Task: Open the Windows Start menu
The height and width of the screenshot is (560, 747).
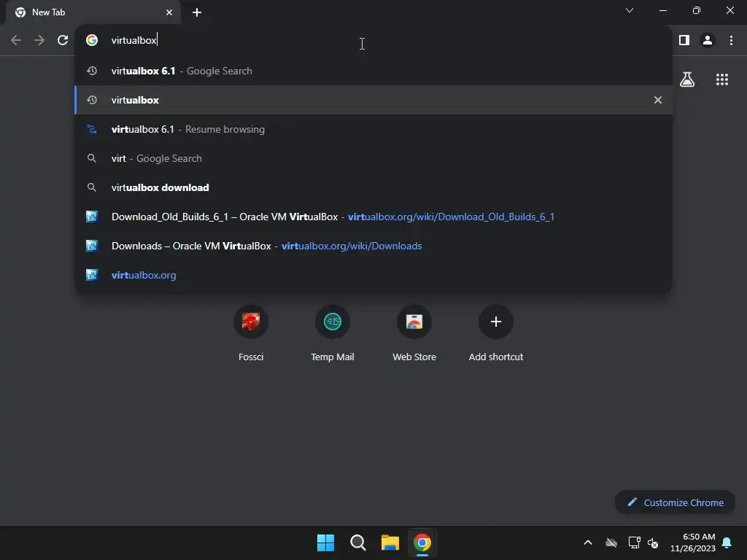Action: click(x=326, y=542)
